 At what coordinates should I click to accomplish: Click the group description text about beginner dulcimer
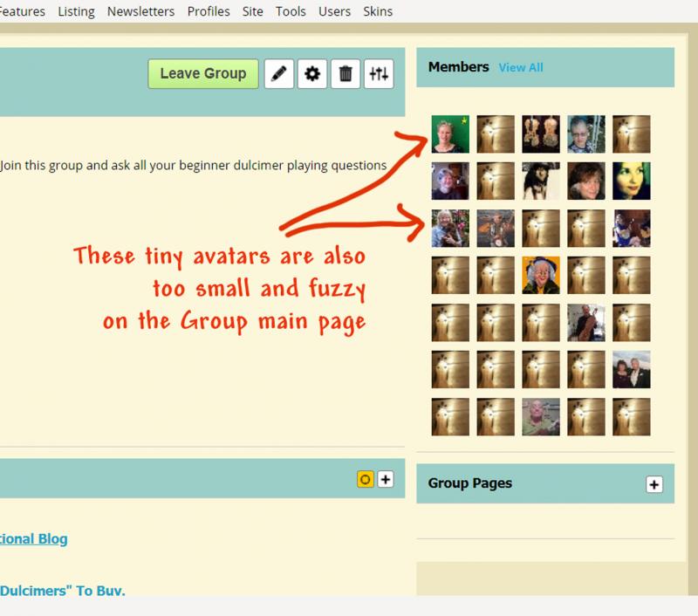click(x=193, y=166)
